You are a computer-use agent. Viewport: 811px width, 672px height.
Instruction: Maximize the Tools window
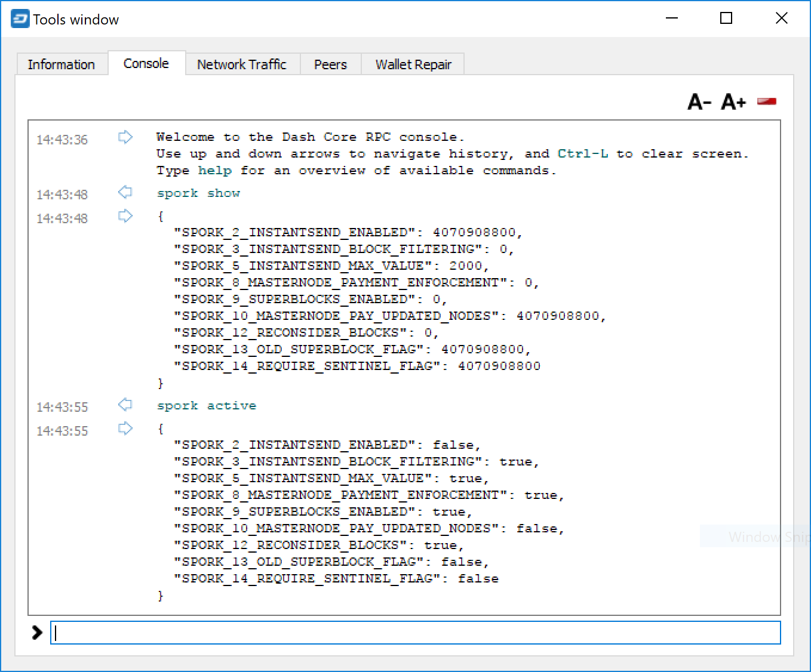[x=726, y=19]
